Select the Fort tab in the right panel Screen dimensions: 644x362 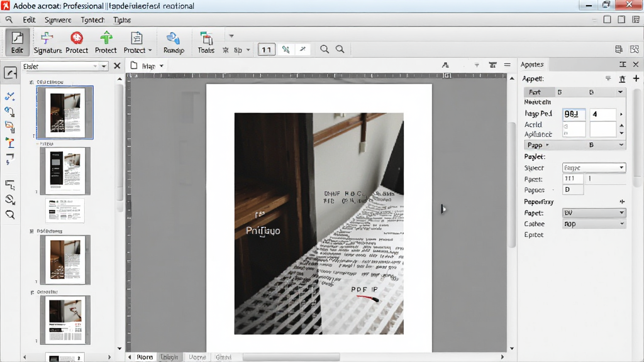click(535, 92)
